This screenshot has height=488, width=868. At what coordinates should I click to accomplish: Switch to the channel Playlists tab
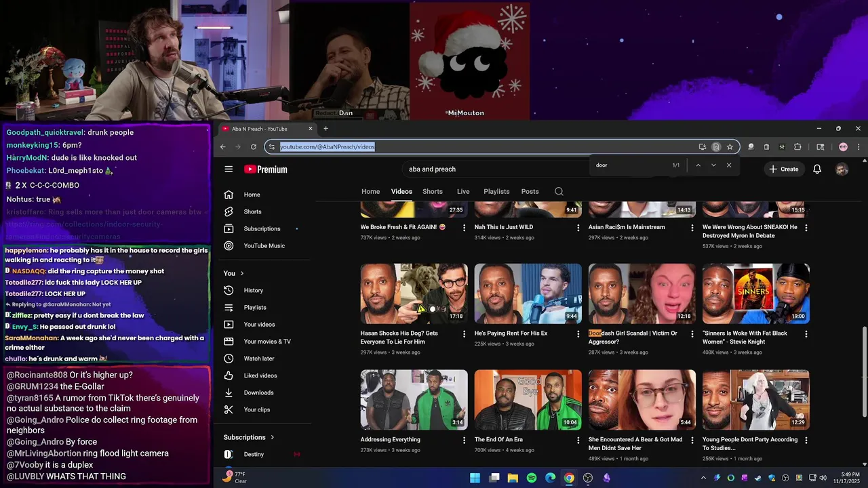496,191
